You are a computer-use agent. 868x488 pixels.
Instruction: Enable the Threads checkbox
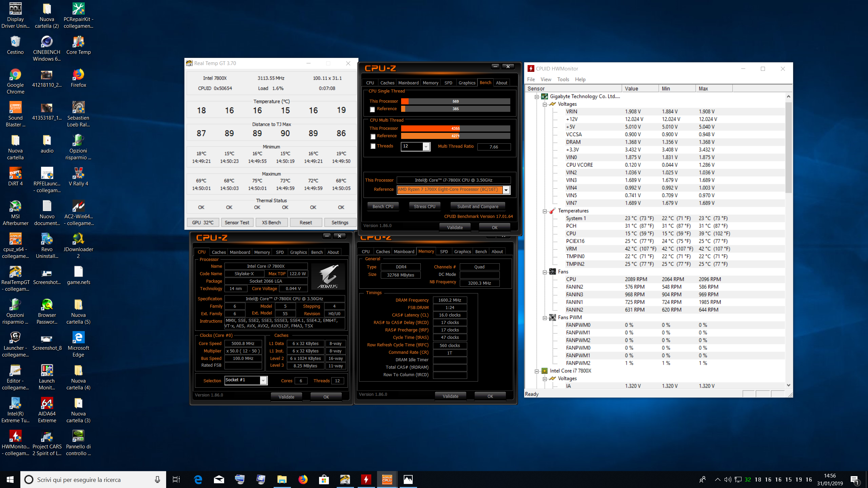tap(373, 146)
